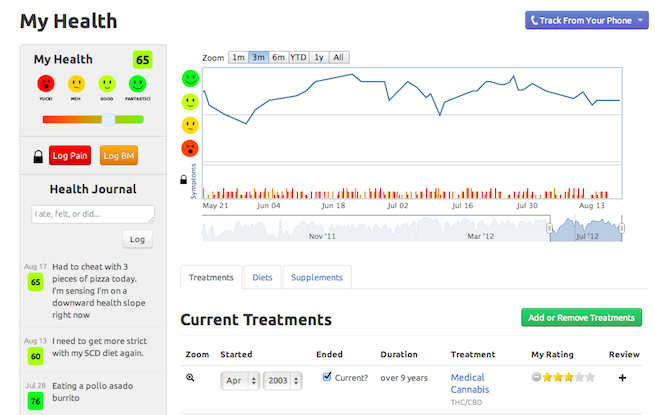
Task: Click the plus icon to add review
Action: tap(623, 378)
